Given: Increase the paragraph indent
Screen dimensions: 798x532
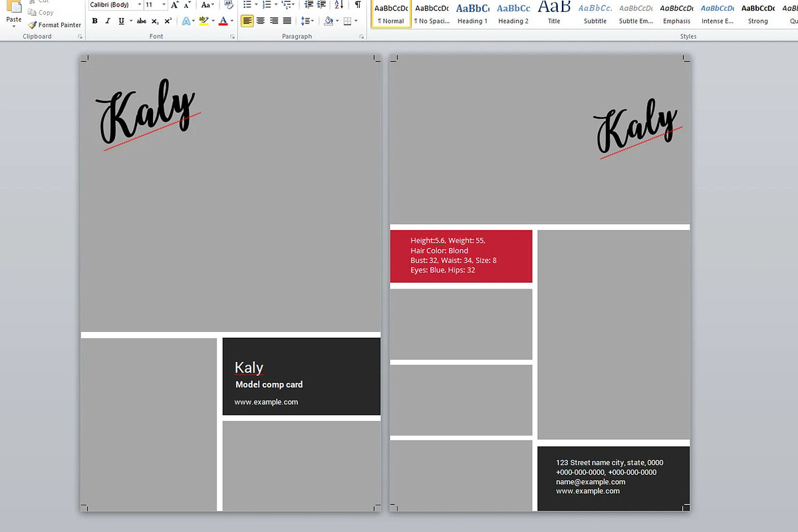Looking at the screenshot, I should (322, 5).
